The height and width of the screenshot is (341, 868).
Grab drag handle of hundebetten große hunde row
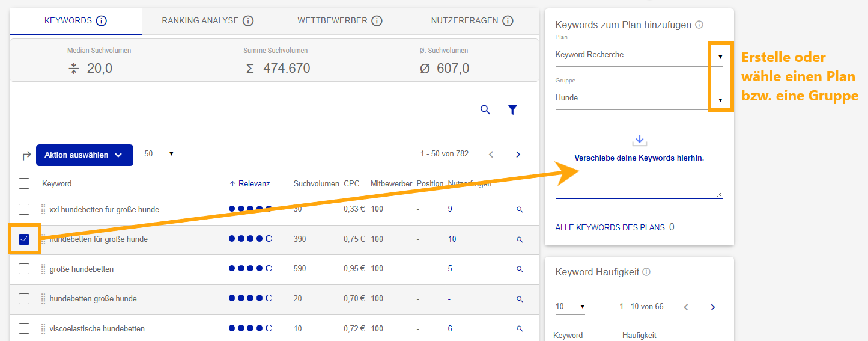pos(43,298)
